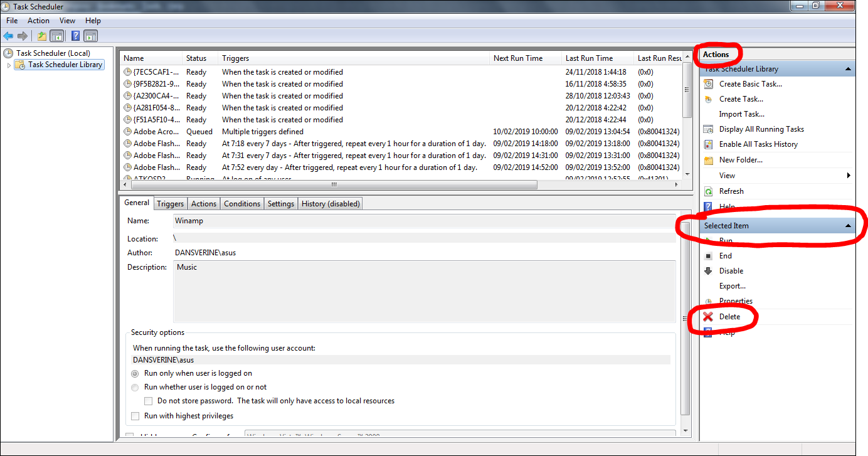Go back with the blue arrow toolbar icon
Viewport: 868px width, 456px height.
pyautogui.click(x=8, y=36)
